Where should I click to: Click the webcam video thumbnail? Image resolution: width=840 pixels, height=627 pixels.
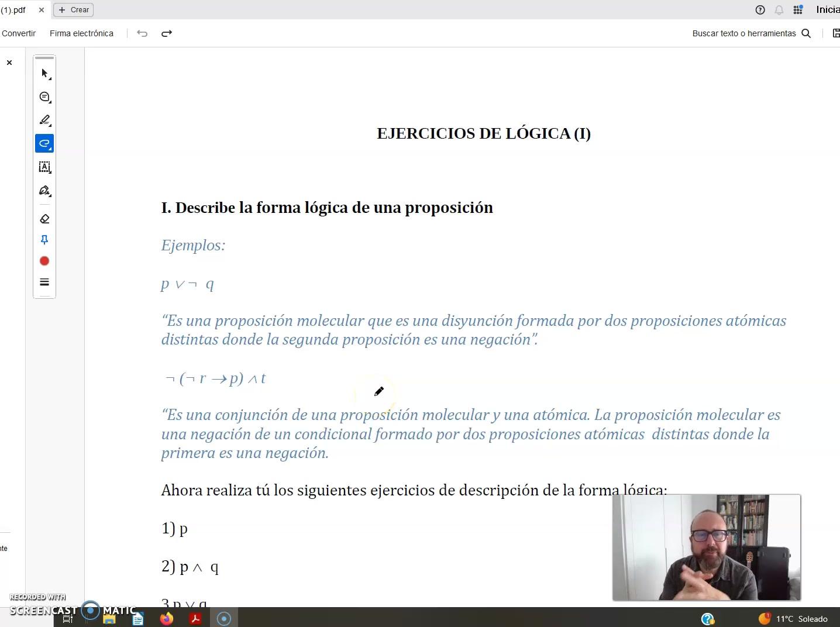(x=707, y=547)
